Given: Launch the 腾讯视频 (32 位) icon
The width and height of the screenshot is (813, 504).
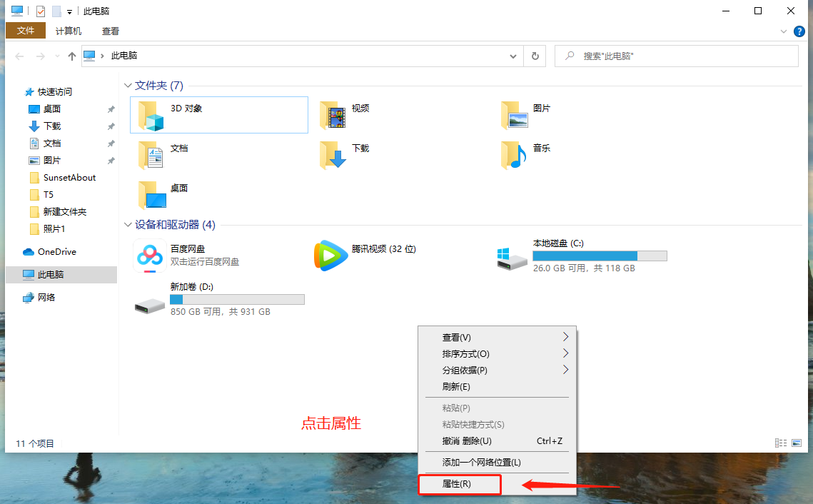Looking at the screenshot, I should click(330, 255).
